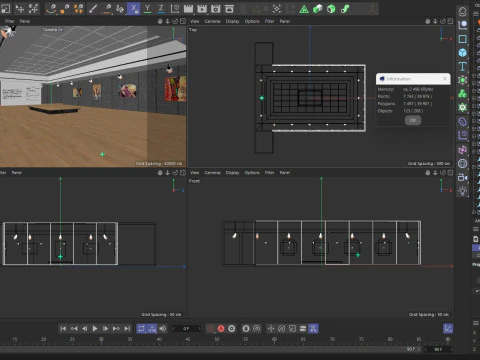480x360 pixels.
Task: Add a Light object bulb icon
Action: [x=462, y=191]
